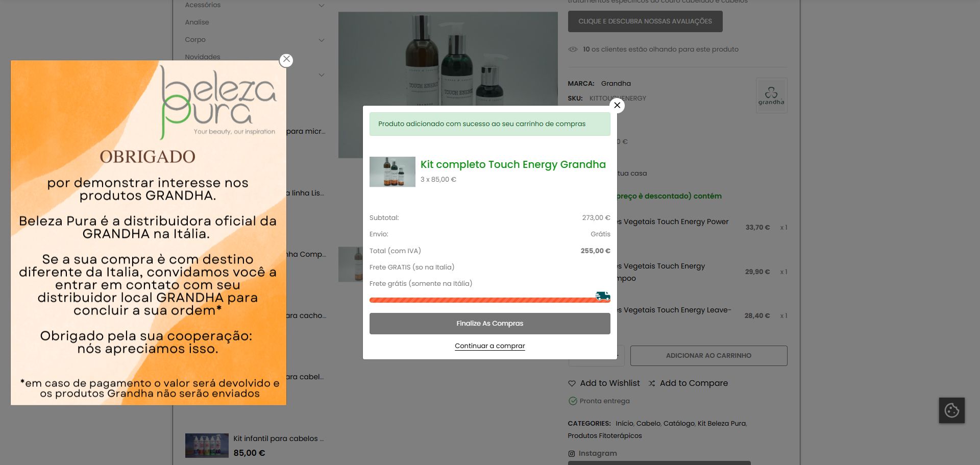Click the OBRIGADO heading in popup
This screenshot has width=980, height=465.
[148, 157]
